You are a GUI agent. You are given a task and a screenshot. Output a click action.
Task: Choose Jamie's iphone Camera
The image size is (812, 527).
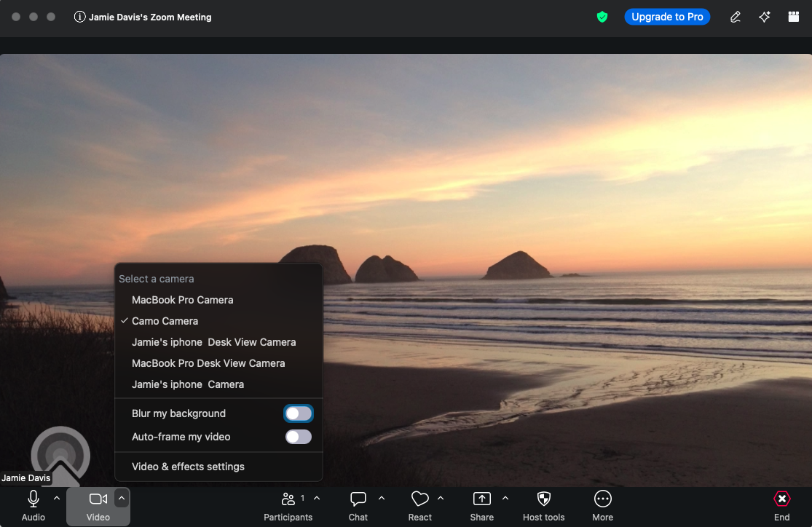pos(218,384)
